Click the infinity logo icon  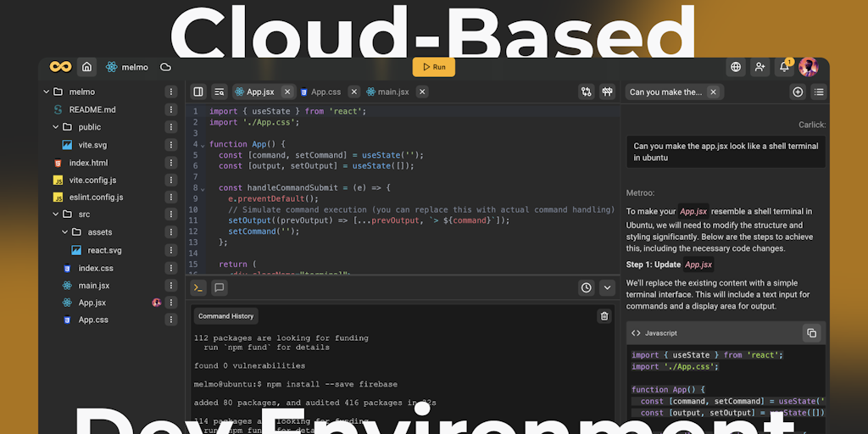(x=60, y=67)
